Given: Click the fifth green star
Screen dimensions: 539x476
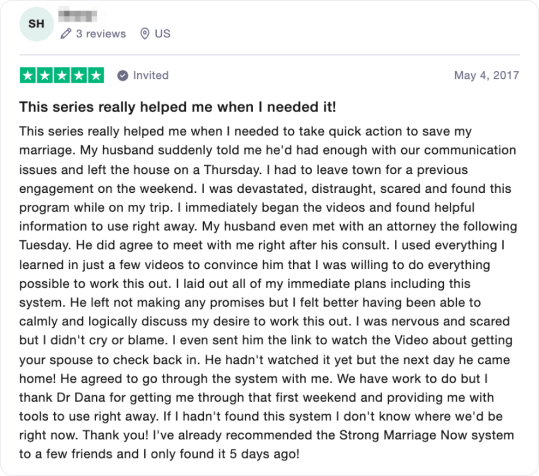Looking at the screenshot, I should tap(96, 75).
